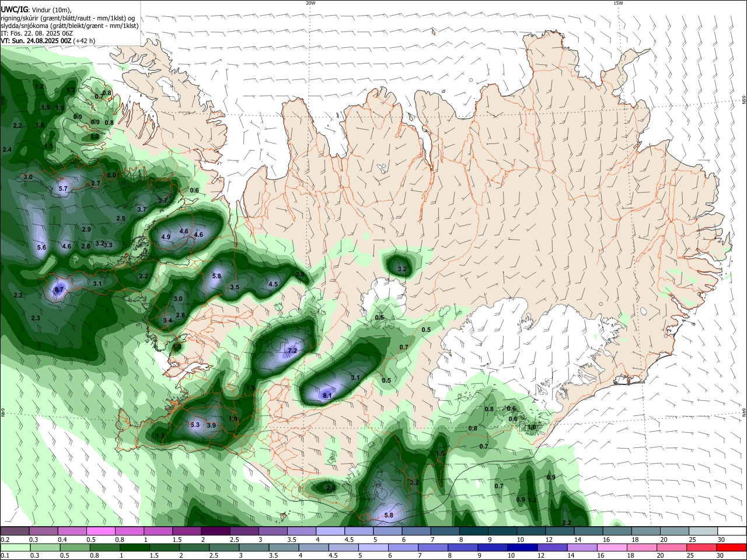Click the 2.6 precipitation value
747x560 pixels.
[86, 246]
